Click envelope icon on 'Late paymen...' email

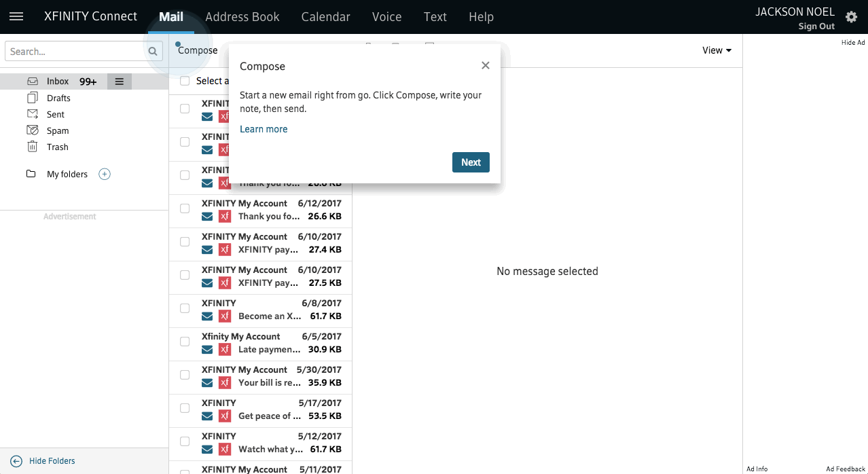click(208, 350)
